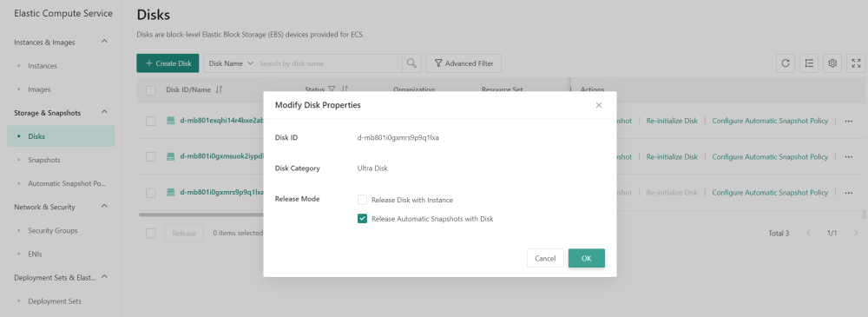Open Images in sidebar
Screen dimensions: 868x317
click(x=39, y=89)
